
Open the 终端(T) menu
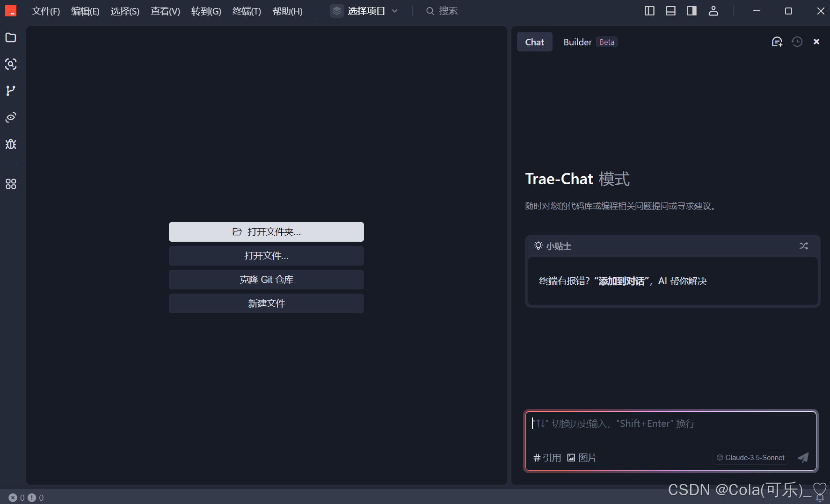click(x=247, y=11)
